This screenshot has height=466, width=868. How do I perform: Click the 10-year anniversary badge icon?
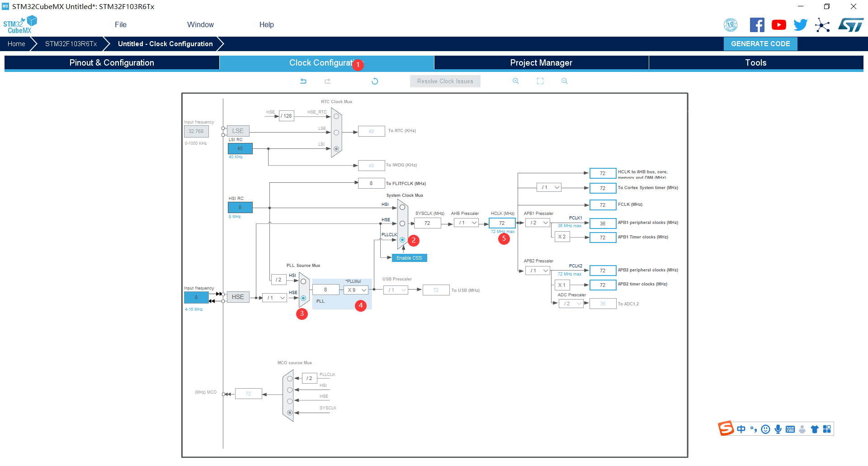click(731, 25)
